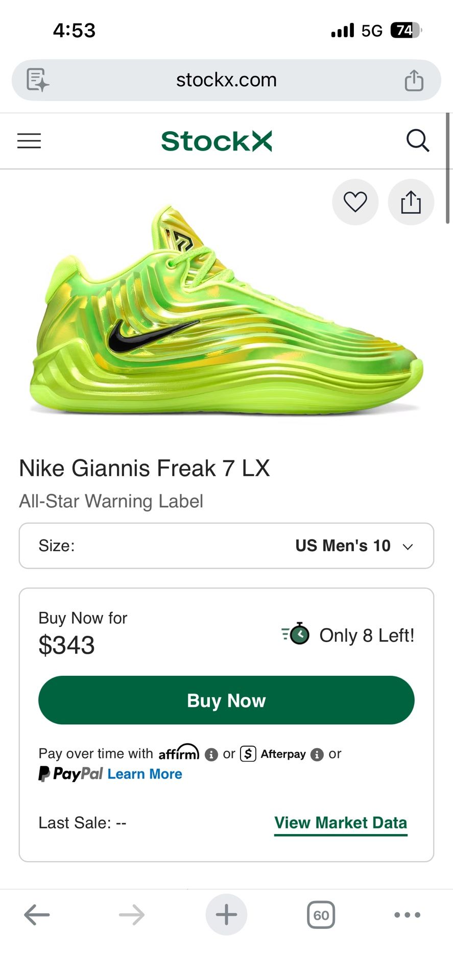
Task: Open PayPal Learn More link
Action: coord(145,774)
